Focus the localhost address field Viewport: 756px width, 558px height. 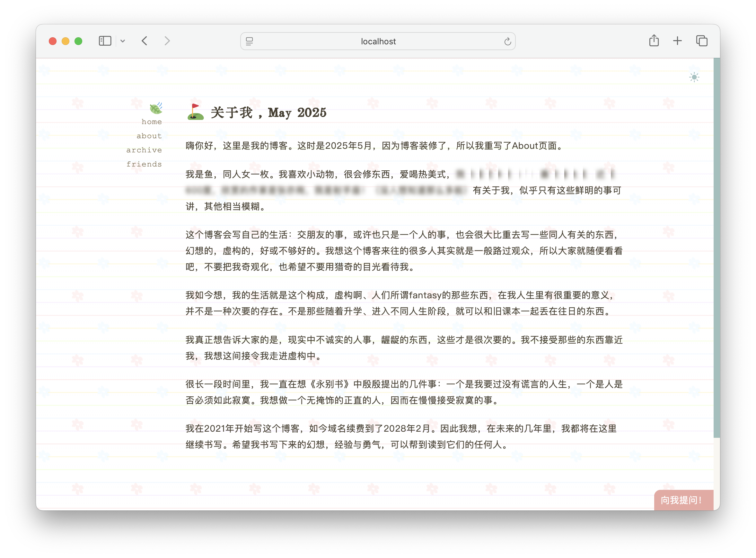point(378,41)
